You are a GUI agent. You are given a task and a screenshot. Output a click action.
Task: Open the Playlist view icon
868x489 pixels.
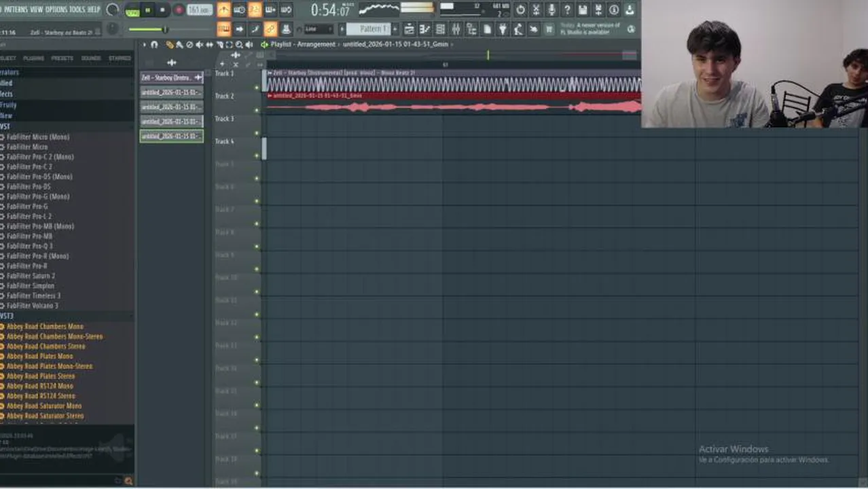pyautogui.click(x=409, y=29)
